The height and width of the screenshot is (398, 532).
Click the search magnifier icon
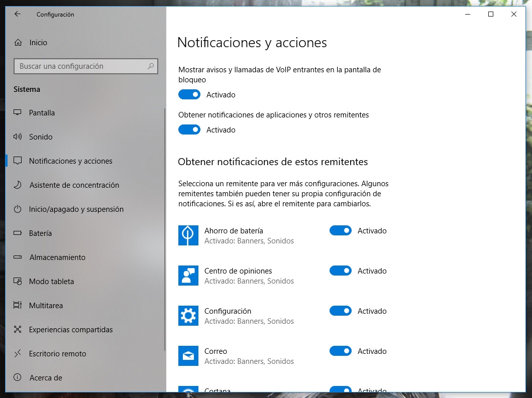click(150, 66)
